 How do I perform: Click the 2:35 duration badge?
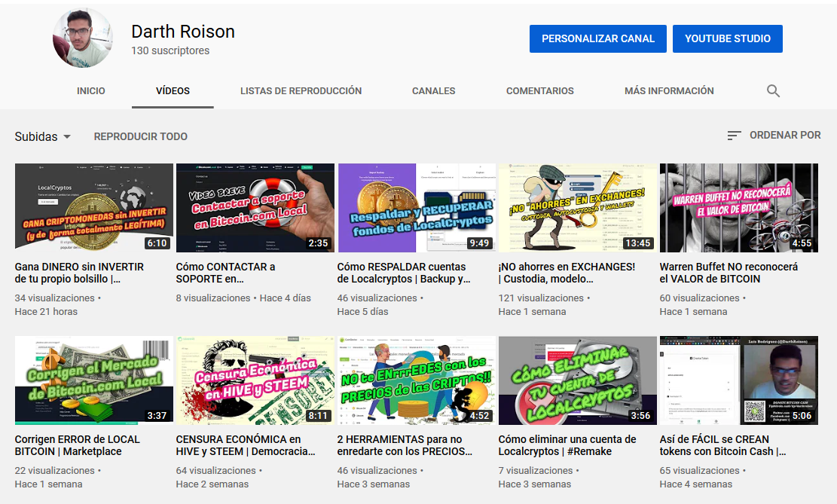click(318, 243)
